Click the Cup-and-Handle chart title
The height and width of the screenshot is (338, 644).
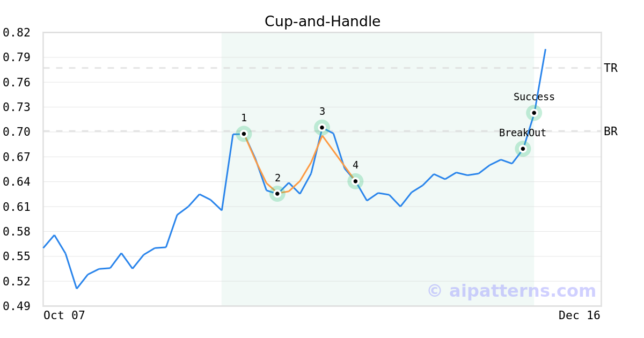click(x=323, y=21)
